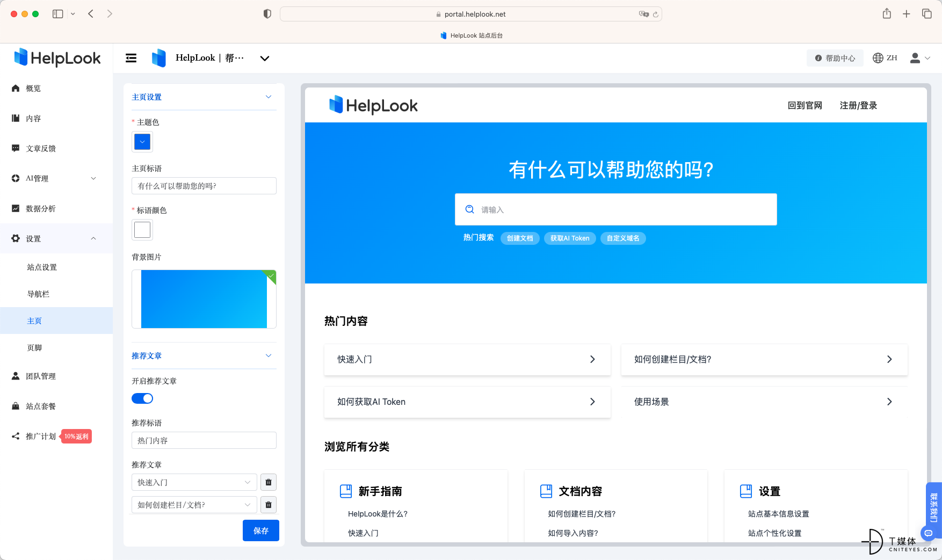Click the Safari share icon
The height and width of the screenshot is (560, 942).
pos(887,13)
